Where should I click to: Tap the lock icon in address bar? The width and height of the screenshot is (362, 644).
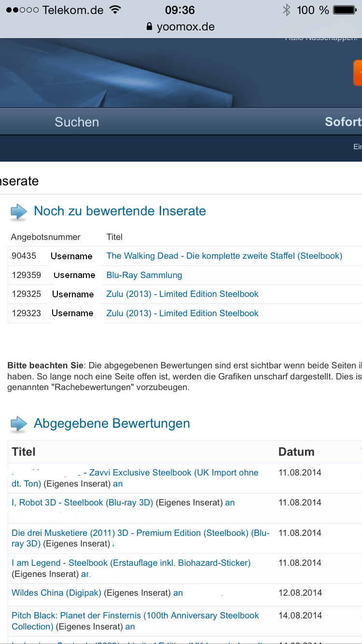click(149, 27)
